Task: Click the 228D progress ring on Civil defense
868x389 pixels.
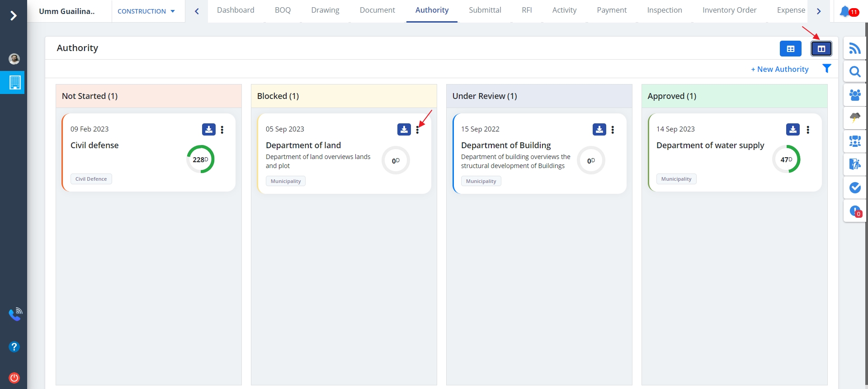Action: (200, 159)
